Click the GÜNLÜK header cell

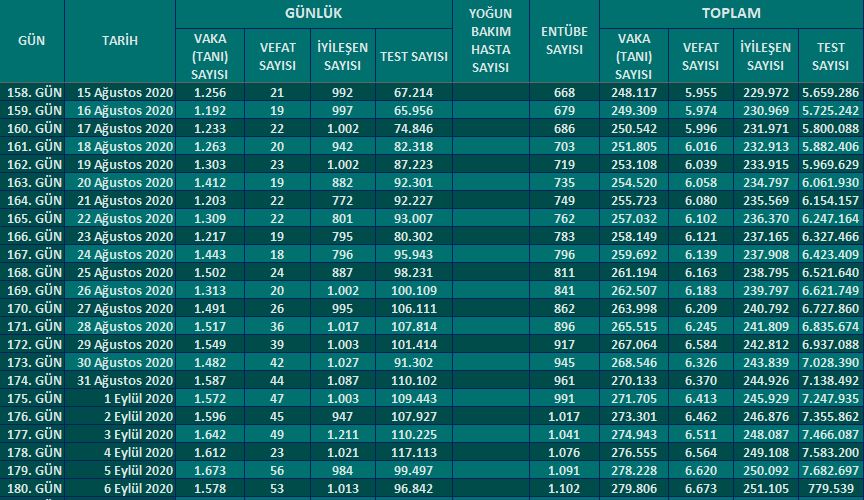pos(314,13)
